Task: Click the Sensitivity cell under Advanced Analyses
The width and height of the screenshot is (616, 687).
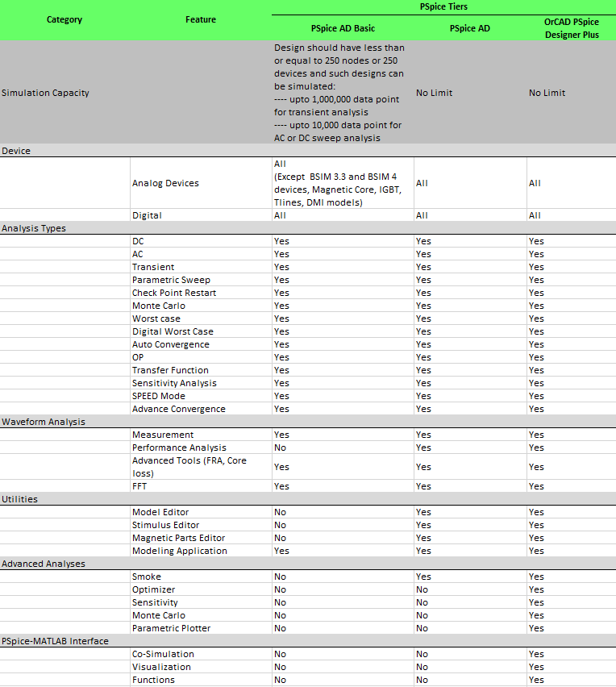Action: coord(201,602)
